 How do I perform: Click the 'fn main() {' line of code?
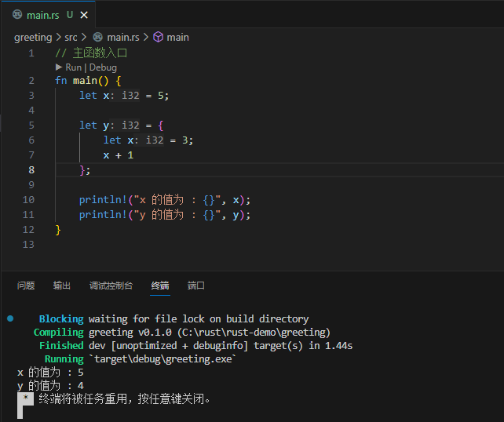coord(88,81)
